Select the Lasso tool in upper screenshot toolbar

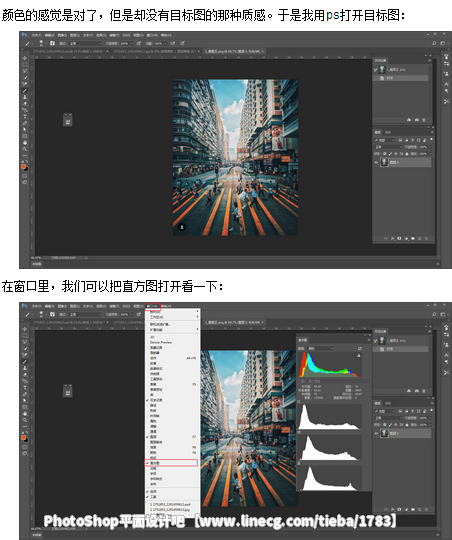pyautogui.click(x=25, y=71)
